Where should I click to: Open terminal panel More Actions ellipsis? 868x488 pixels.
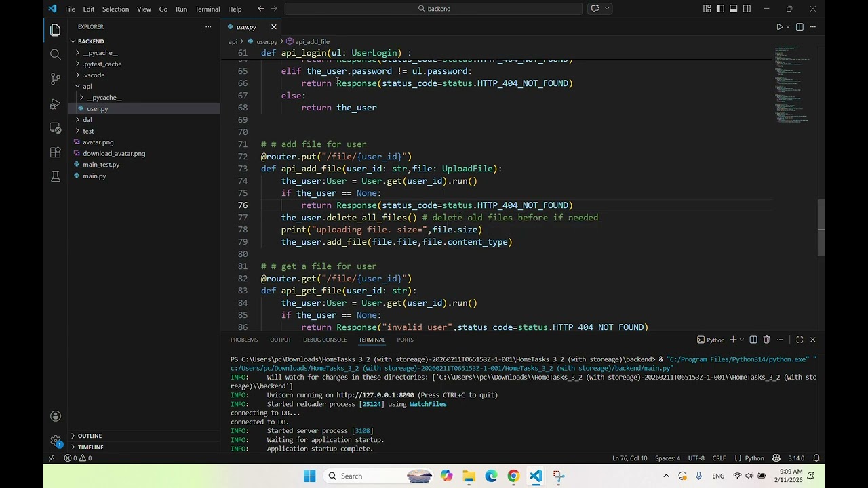(780, 340)
